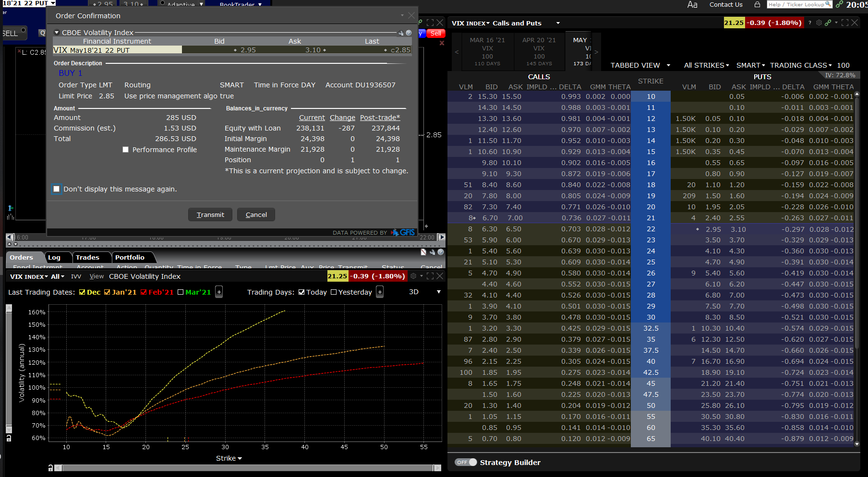This screenshot has height=477, width=868.
Task: Collapse the CBOE Volatility Index section
Action: [x=57, y=33]
